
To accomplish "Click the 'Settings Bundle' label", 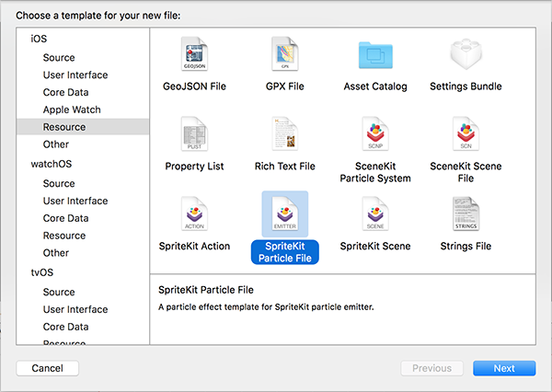I will click(x=466, y=86).
